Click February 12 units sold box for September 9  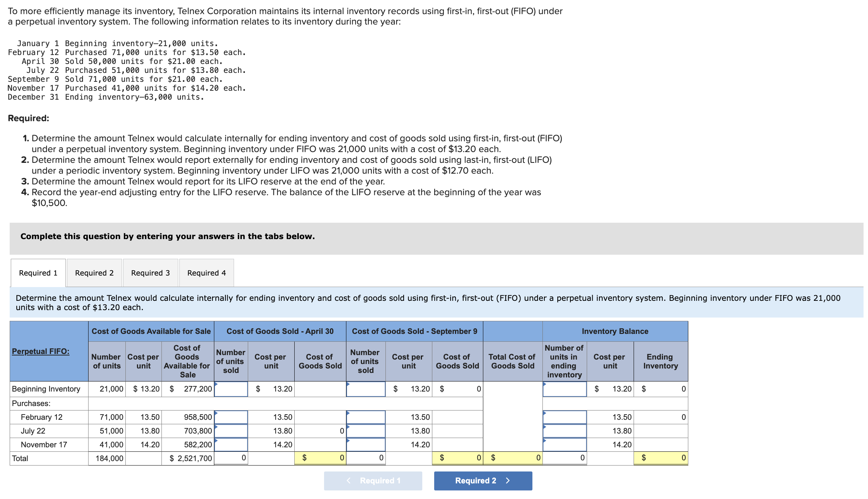coord(366,417)
